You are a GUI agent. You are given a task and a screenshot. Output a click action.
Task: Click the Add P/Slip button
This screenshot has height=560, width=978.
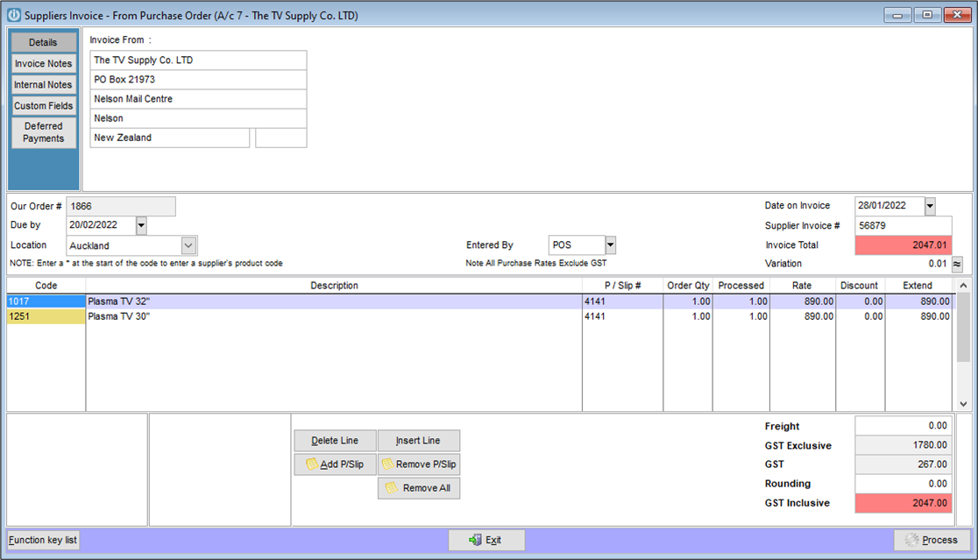[335, 464]
